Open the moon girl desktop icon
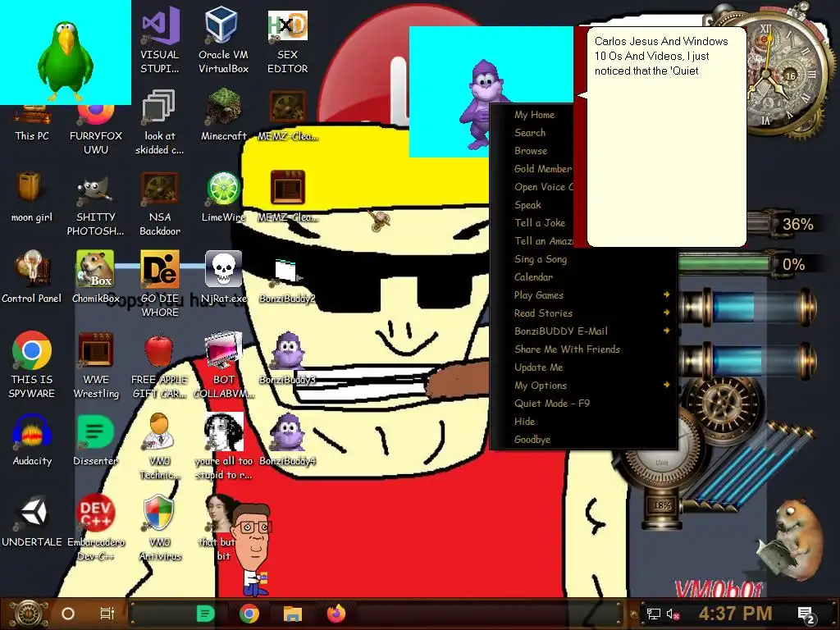 (x=32, y=196)
